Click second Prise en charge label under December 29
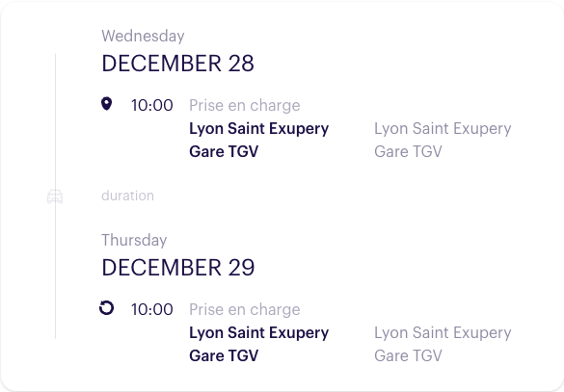This screenshot has width=564, height=392. point(245,310)
